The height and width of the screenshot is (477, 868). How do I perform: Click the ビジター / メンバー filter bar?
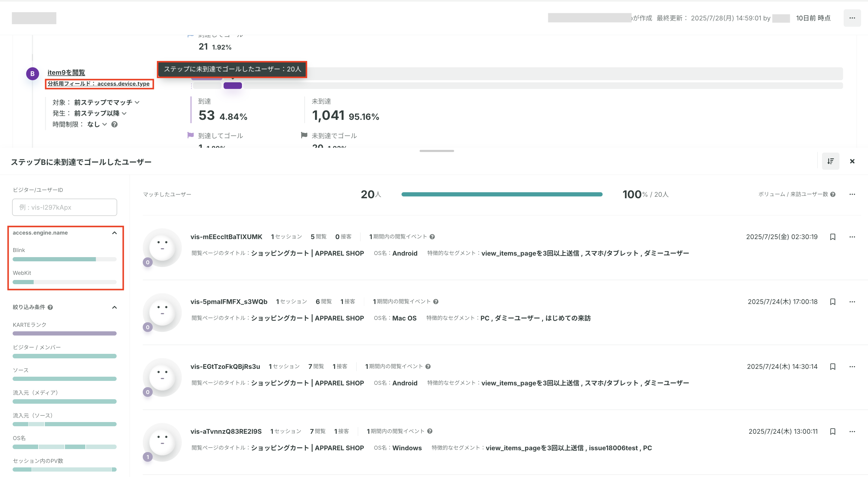64,356
